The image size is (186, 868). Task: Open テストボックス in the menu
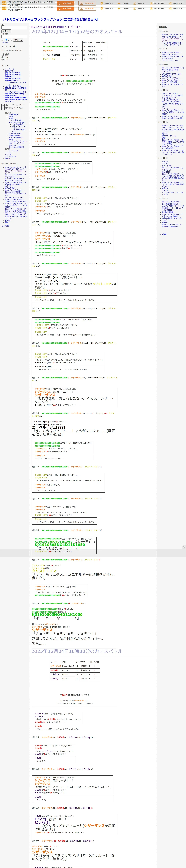[10, 157]
